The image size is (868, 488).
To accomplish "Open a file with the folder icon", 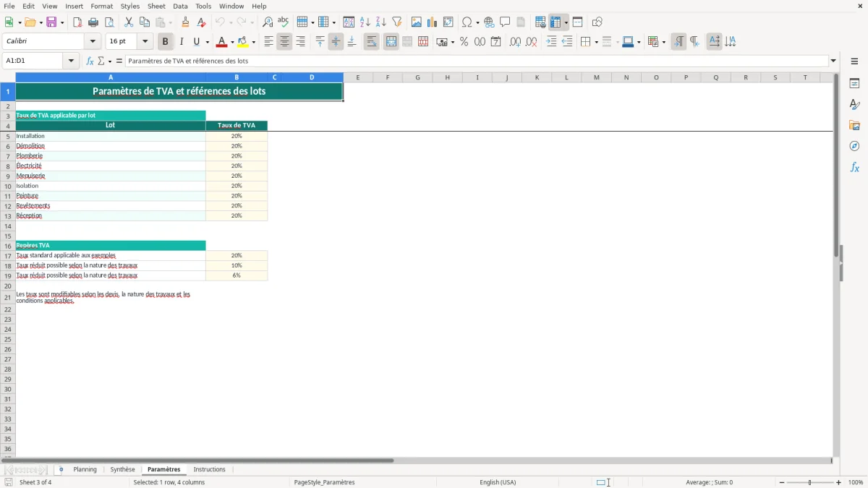I will 29,22.
